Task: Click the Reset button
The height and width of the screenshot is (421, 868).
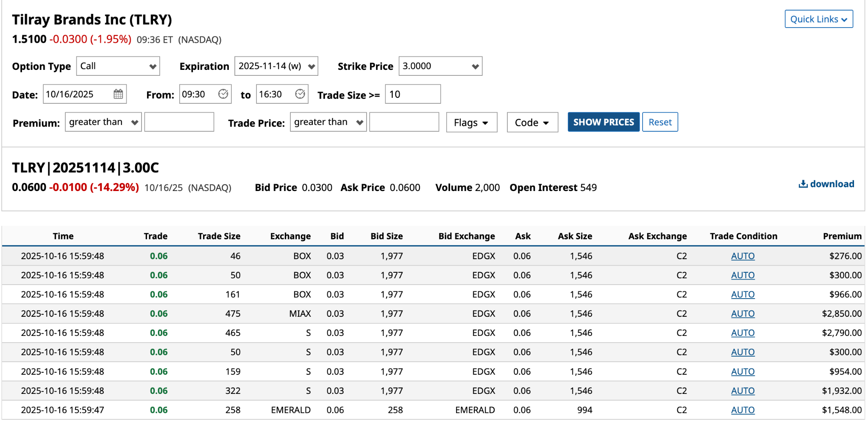Action: click(660, 122)
